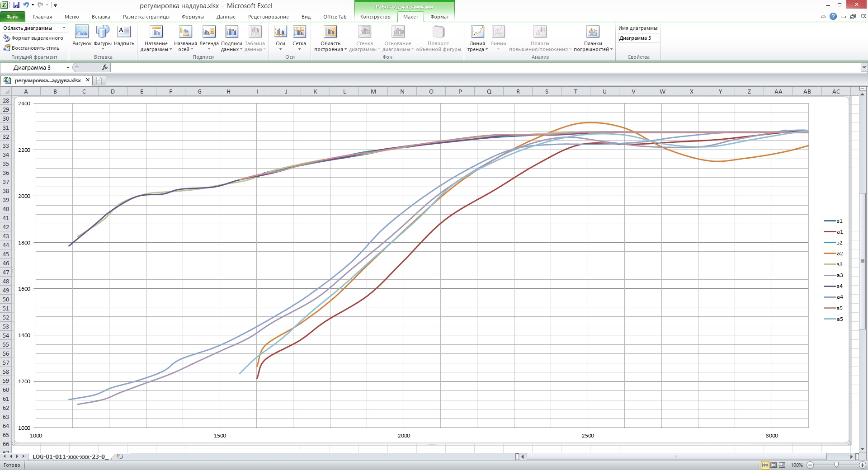Click the zoom out minus button
This screenshot has height=470, width=868.
[810, 465]
